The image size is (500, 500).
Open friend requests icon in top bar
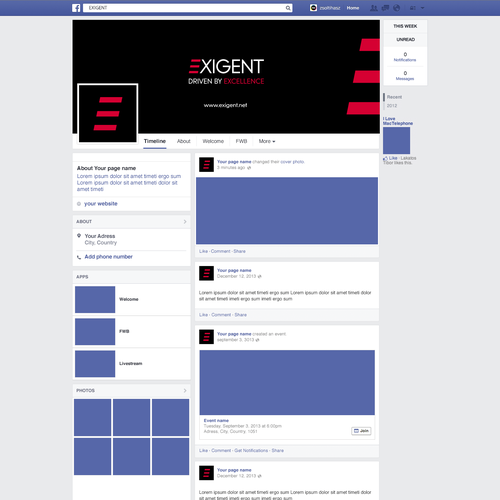point(374,8)
